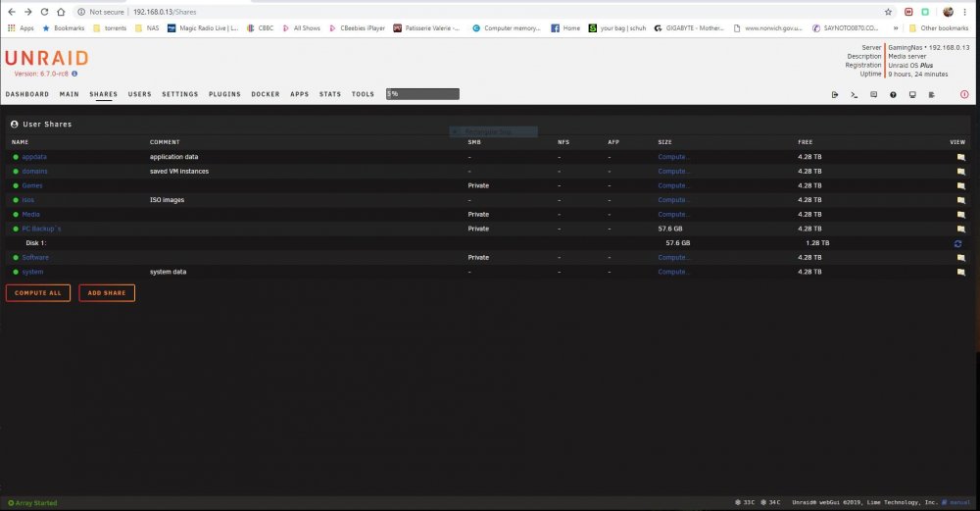Compute the size of the Games share

tap(672, 185)
